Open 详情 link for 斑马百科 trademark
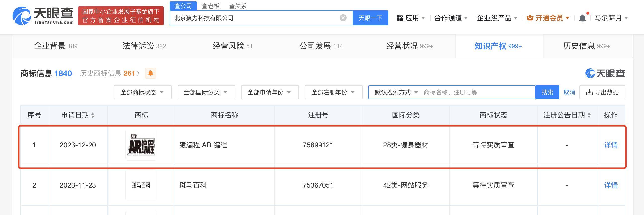This screenshot has height=215, width=644. (x=610, y=185)
